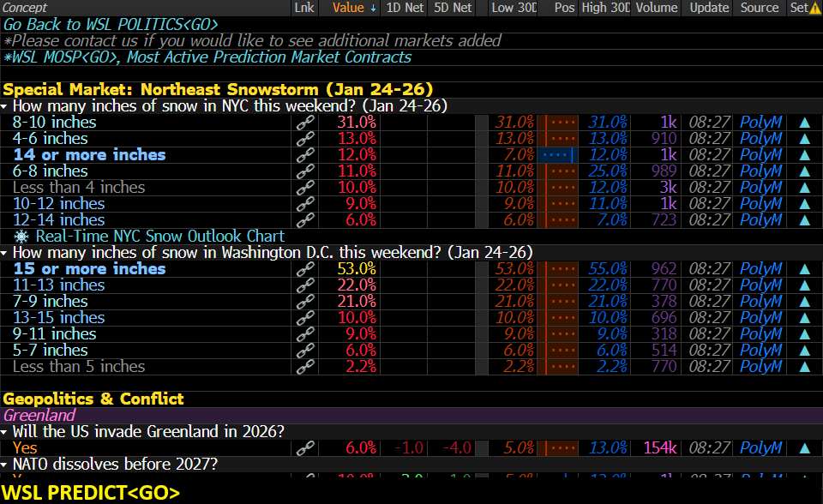
Task: Collapse the Washington D.C. snow question
Action: pos(4,254)
